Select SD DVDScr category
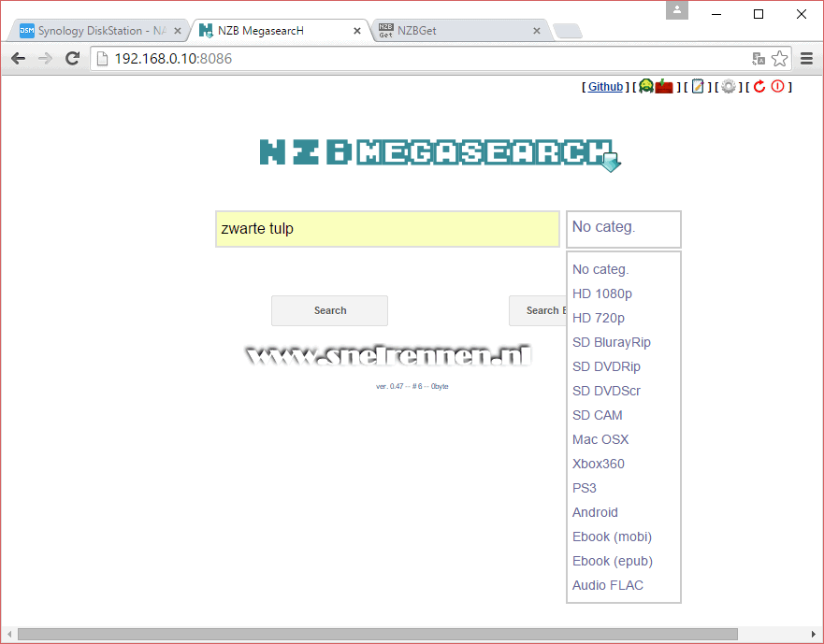The image size is (824, 644). coord(606,391)
